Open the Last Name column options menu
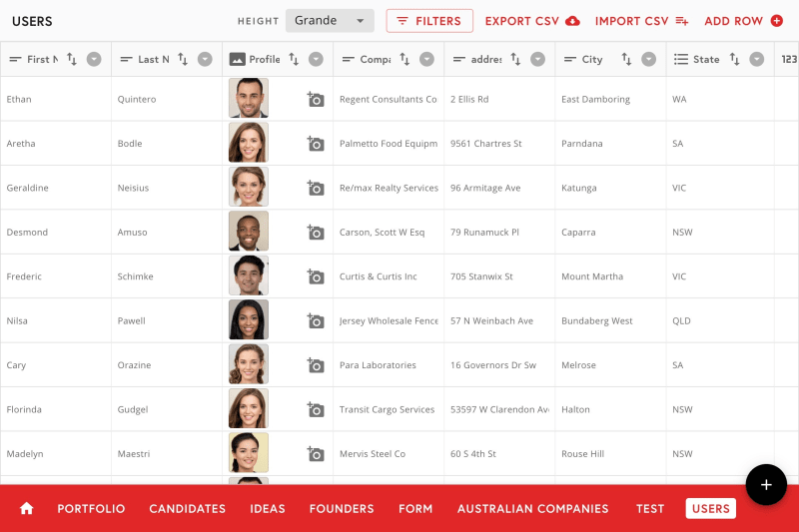This screenshot has height=532, width=799. click(205, 59)
